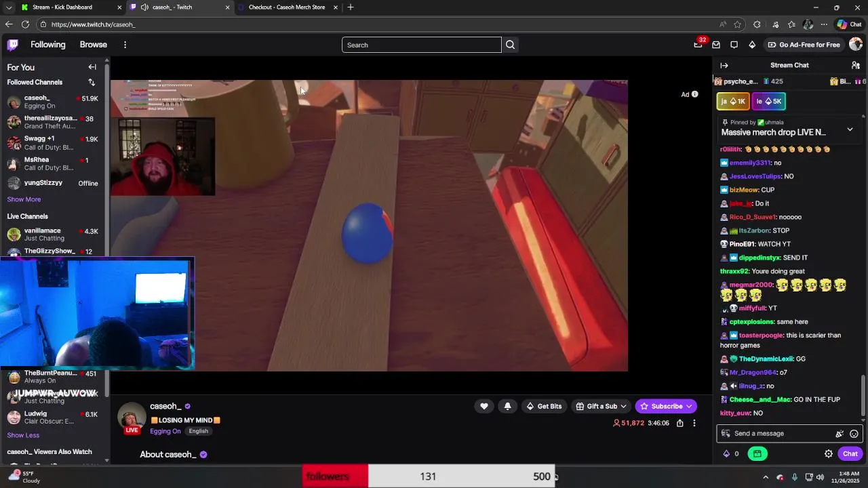Open stream options three-dot menu
868x488 pixels.
694,423
